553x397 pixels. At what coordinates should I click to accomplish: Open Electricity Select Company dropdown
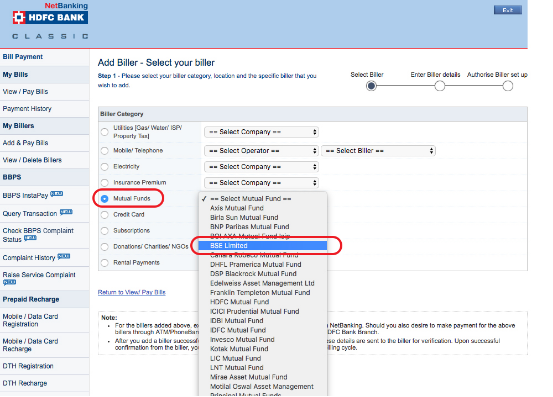261,167
